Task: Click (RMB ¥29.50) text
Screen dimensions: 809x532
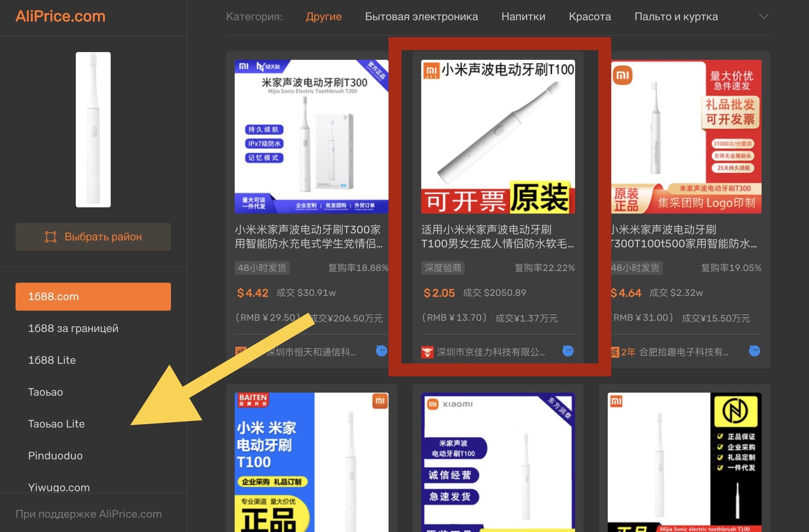Action: click(268, 318)
